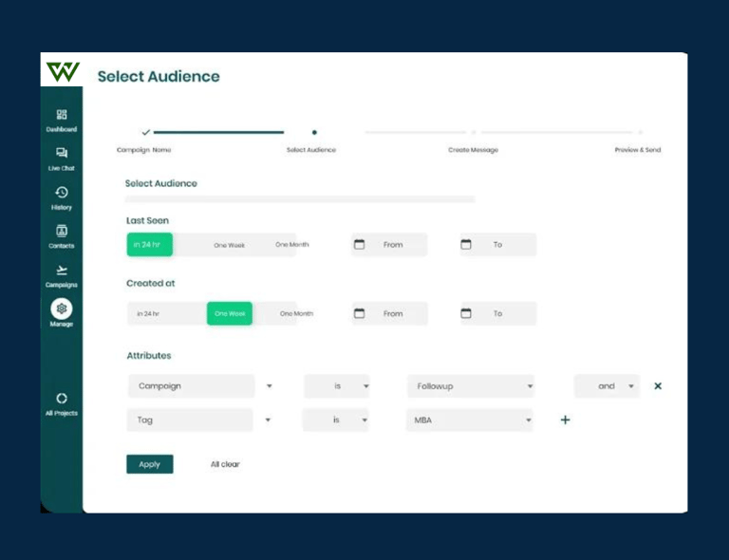729x560 pixels.
Task: Click the Campaign Name step checkmark
Action: pyautogui.click(x=146, y=133)
